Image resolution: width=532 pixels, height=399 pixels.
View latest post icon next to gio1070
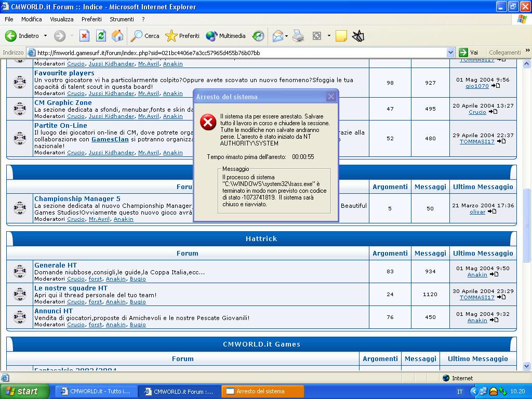click(x=496, y=86)
